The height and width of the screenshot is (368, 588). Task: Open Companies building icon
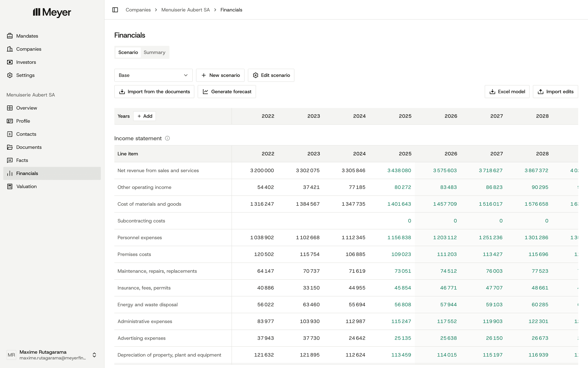pos(10,49)
